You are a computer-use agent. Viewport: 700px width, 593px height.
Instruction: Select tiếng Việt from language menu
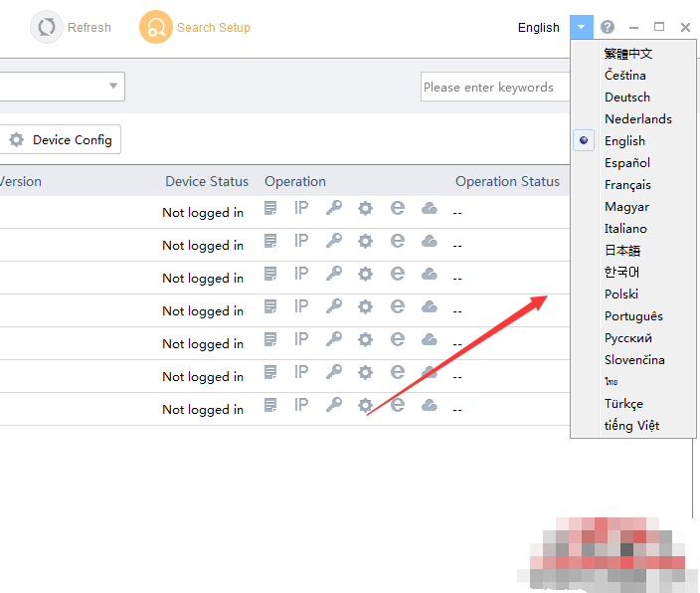[631, 426]
